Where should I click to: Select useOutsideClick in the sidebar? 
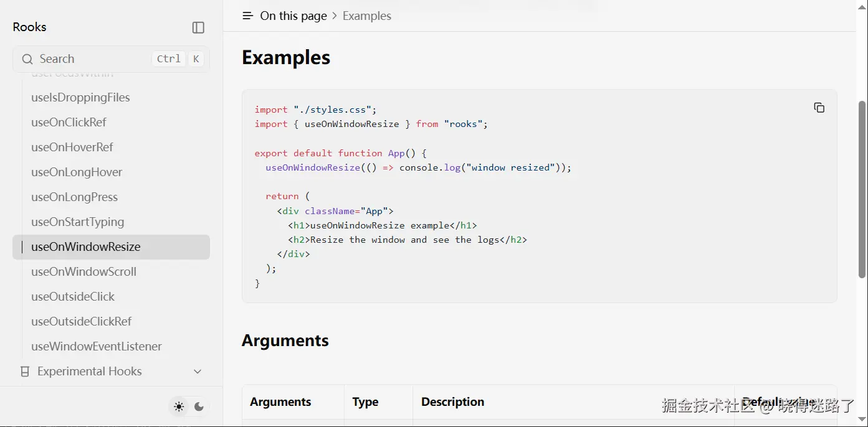tap(73, 297)
